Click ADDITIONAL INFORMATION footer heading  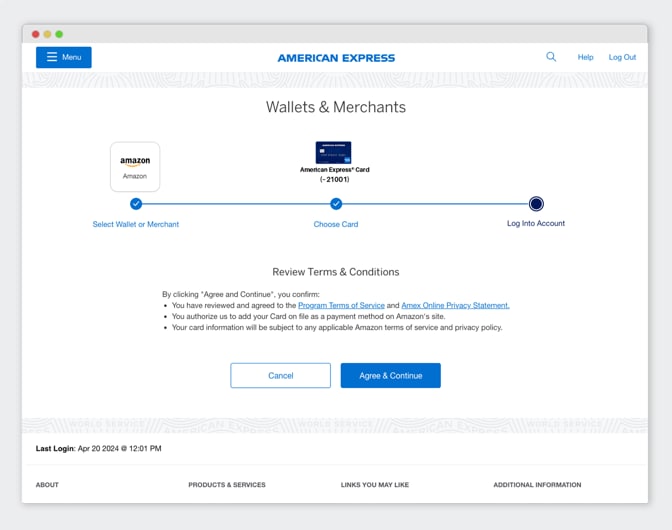pyautogui.click(x=537, y=485)
